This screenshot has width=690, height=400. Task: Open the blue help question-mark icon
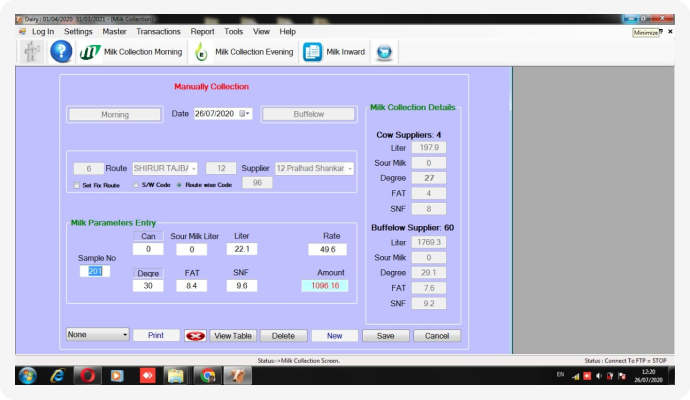point(61,52)
